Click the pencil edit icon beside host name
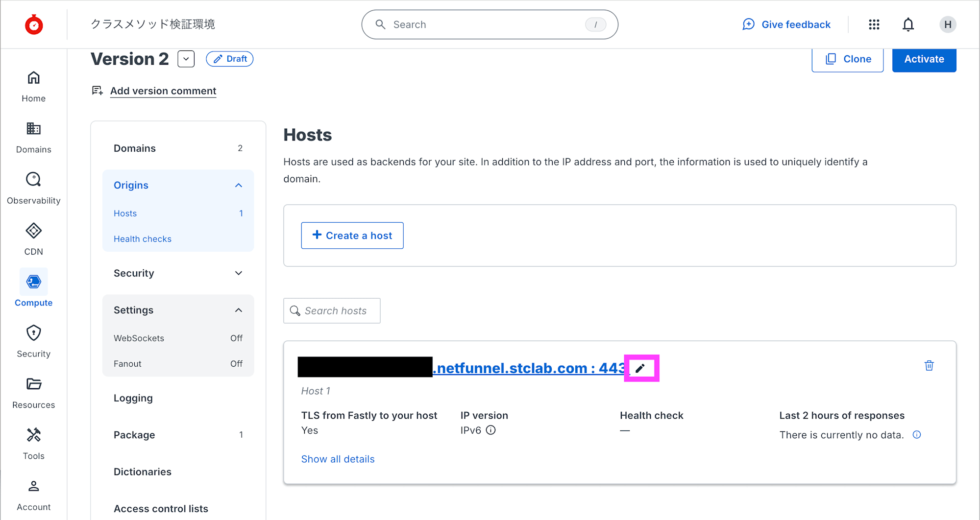 [x=640, y=368]
